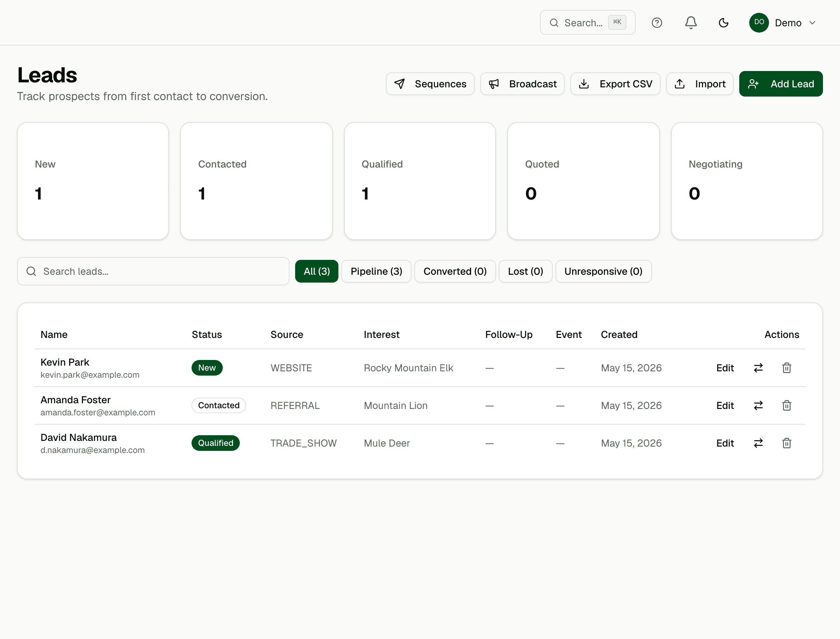The image size is (840, 639).
Task: Click the Created column header
Action: click(619, 334)
